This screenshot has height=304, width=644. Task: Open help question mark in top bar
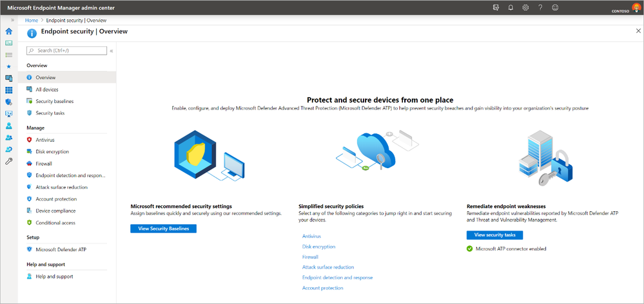[x=540, y=7]
